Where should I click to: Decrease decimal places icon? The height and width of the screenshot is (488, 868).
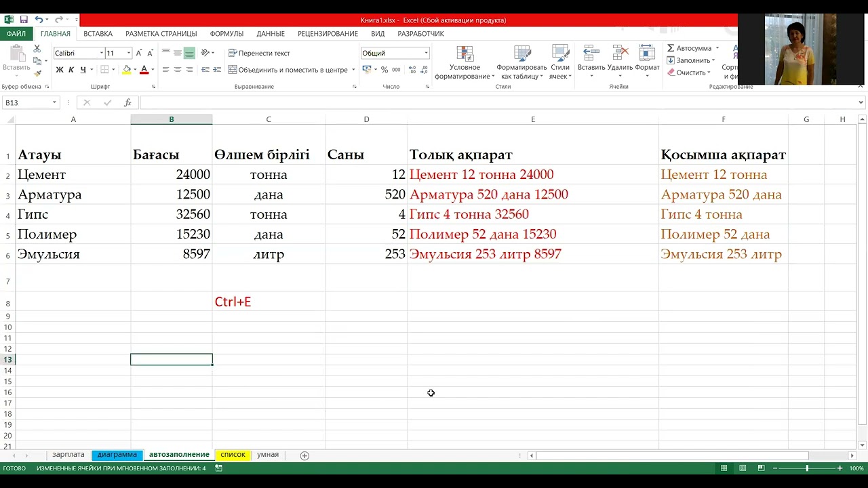(424, 70)
